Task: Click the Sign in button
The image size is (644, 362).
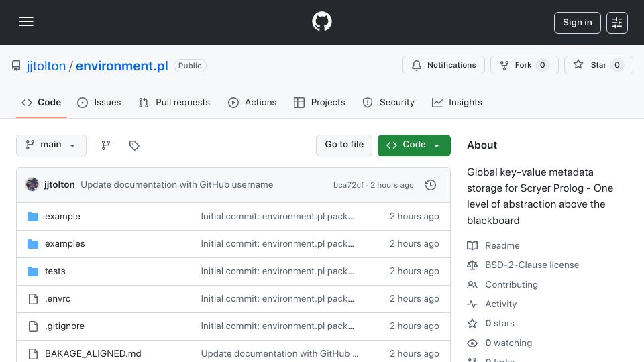Action: [x=577, y=23]
